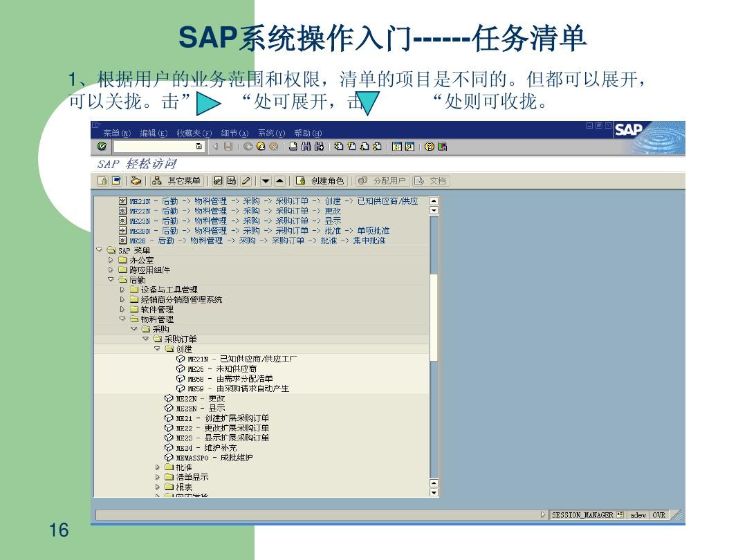The width and height of the screenshot is (747, 560).
Task: Click the 创建角色 button
Action: click(x=320, y=181)
